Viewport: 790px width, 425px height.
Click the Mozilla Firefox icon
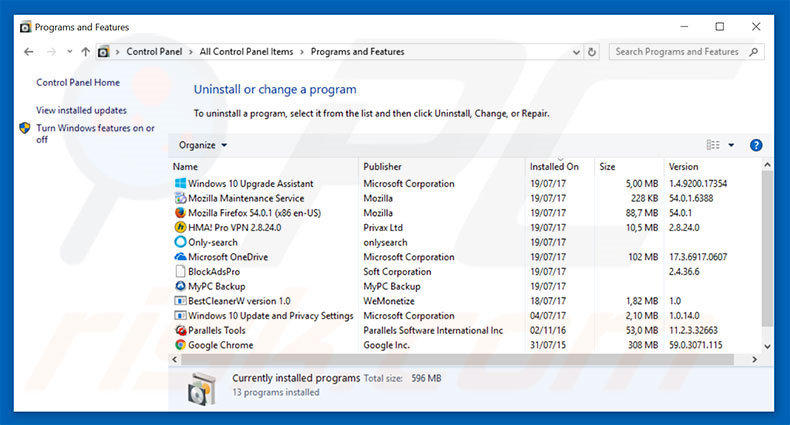pyautogui.click(x=180, y=212)
